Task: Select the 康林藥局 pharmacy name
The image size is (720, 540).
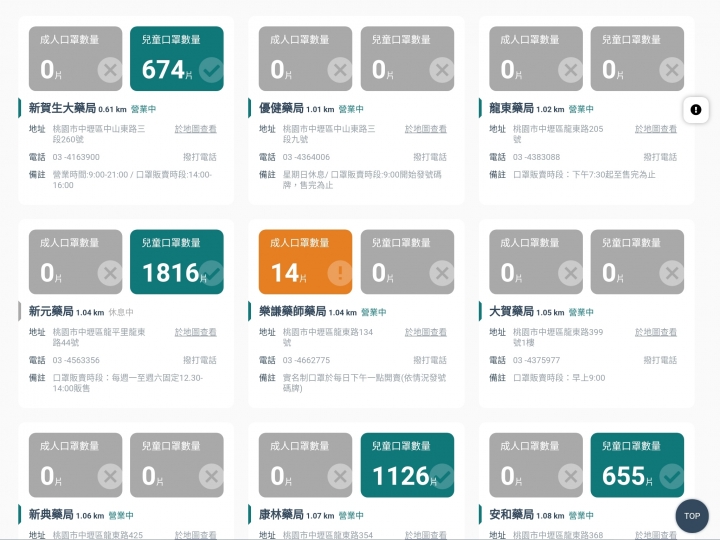Action: (x=281, y=515)
